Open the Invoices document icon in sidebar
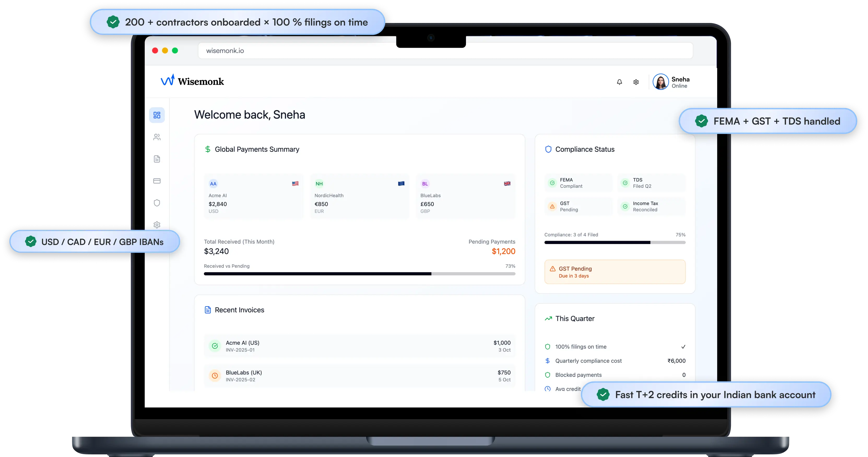Viewport: 868px width, 457px height. point(157,159)
